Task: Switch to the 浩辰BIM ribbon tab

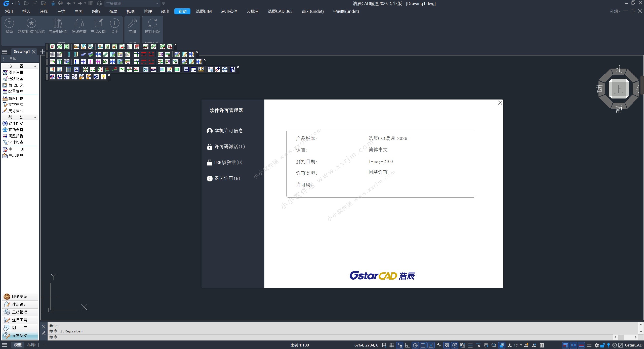Action: point(204,11)
